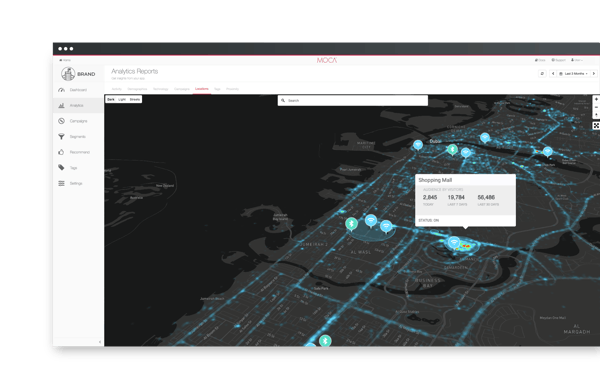Open the Support link
The width and height of the screenshot is (600, 384).
[x=558, y=60]
